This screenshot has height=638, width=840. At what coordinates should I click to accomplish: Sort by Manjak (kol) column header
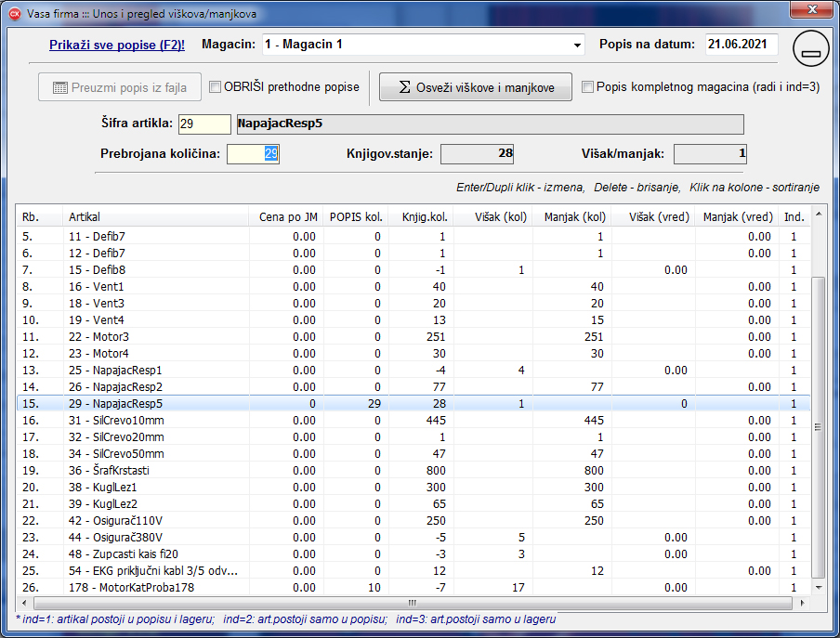[572, 216]
